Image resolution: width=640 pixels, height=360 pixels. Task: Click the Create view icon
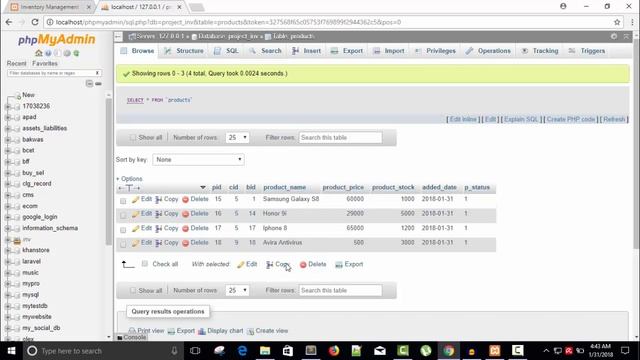[x=250, y=331]
